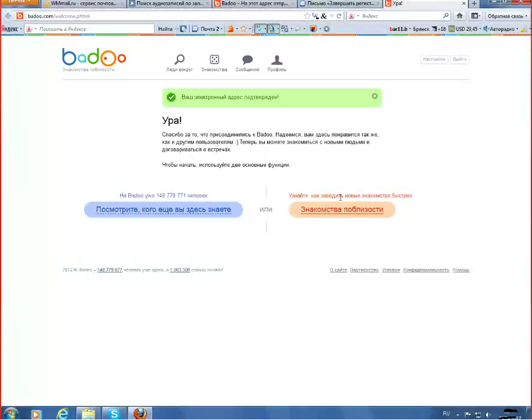The height and width of the screenshot is (420, 532).
Task: Open Помощь footer link
Action: 461,269
